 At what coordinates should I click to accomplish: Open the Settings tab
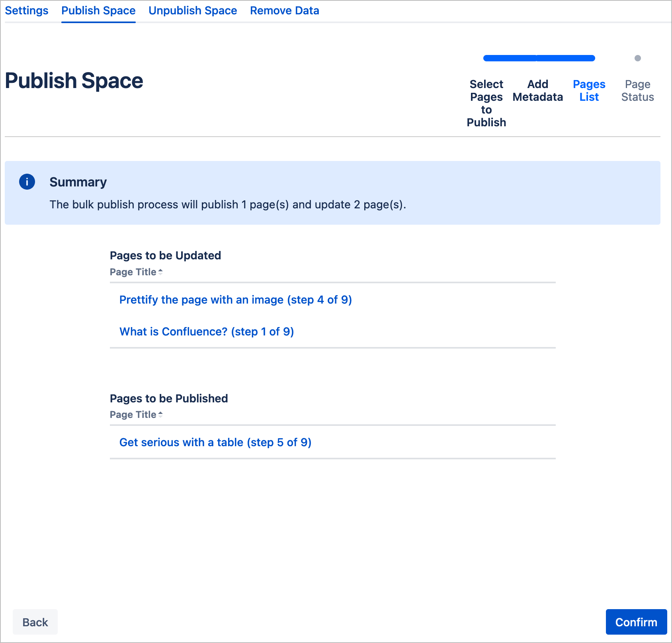click(27, 11)
